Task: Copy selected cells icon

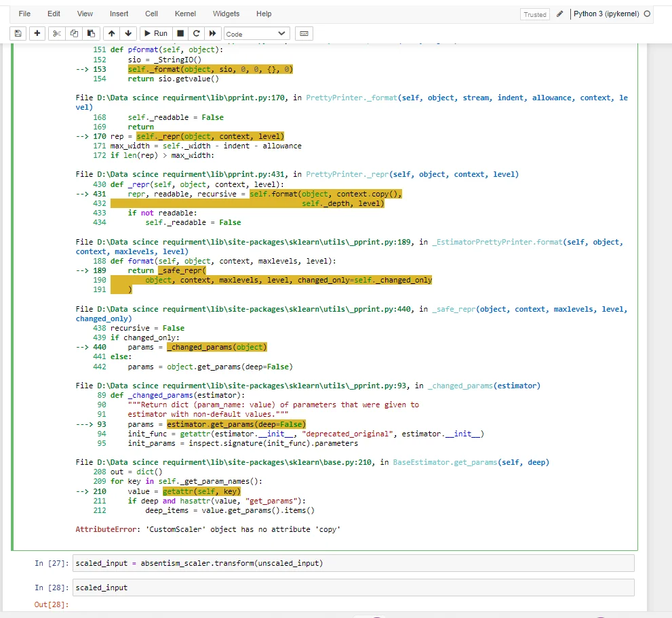Action: [74, 33]
